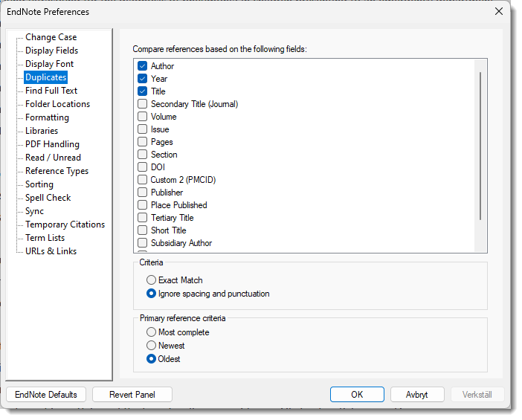This screenshot has height=420, width=522.
Task: Open the Sorting preferences
Action: coord(39,184)
